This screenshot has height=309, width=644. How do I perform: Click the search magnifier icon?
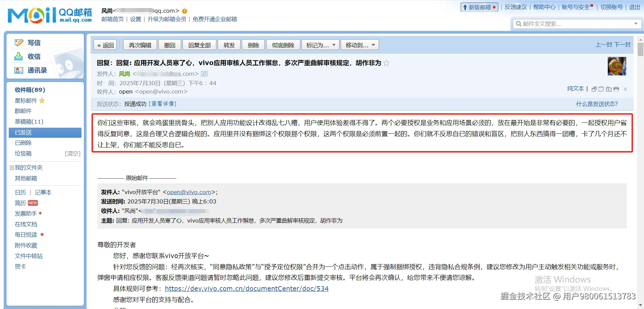(519, 24)
